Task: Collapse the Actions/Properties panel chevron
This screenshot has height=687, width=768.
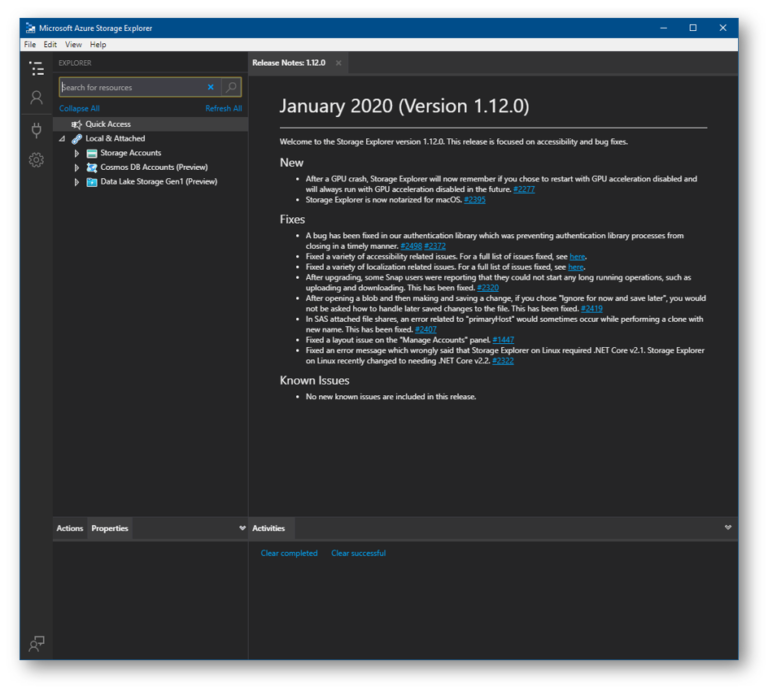Action: [242, 528]
